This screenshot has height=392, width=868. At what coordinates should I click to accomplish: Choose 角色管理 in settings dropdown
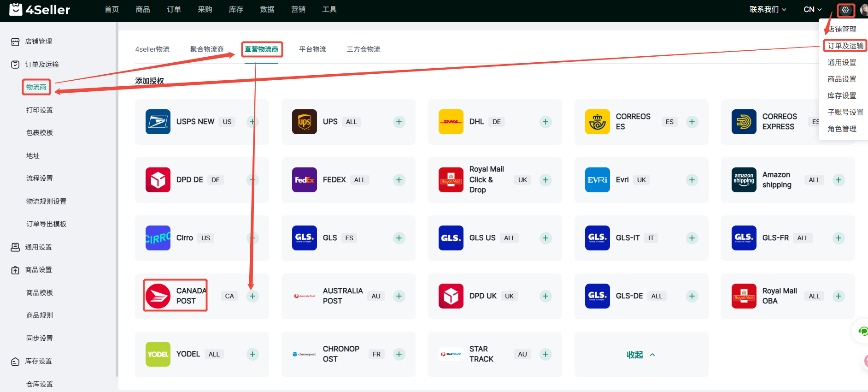[842, 129]
